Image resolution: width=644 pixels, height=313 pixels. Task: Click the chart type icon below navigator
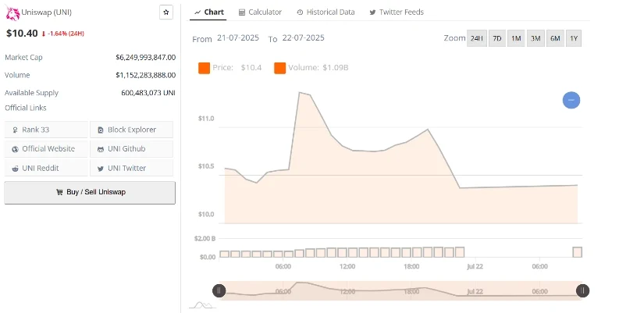[x=202, y=304]
